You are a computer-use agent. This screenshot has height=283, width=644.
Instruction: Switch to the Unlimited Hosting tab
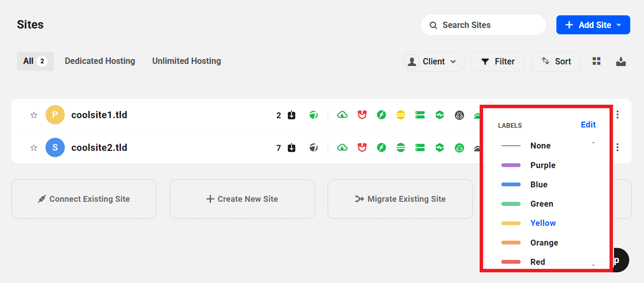(x=186, y=61)
